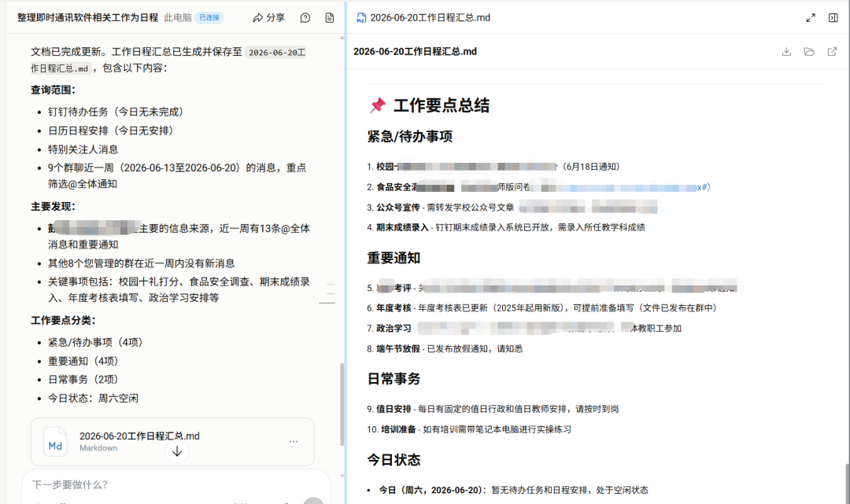Click bullet 紧急/待办事项（4项）
Screen dimensions: 850x504
97,342
